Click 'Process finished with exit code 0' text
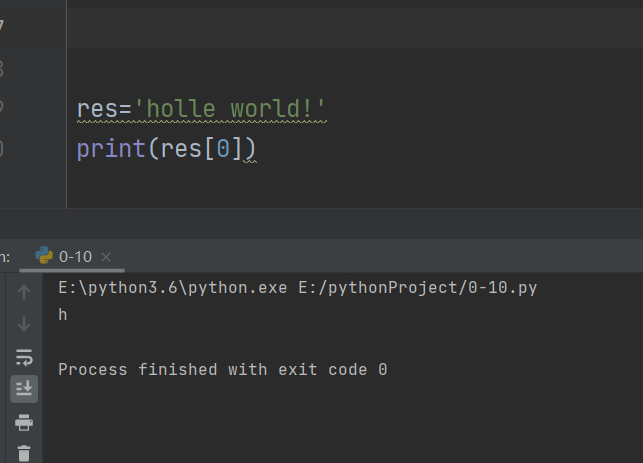Image resolution: width=643 pixels, height=463 pixels. (223, 369)
